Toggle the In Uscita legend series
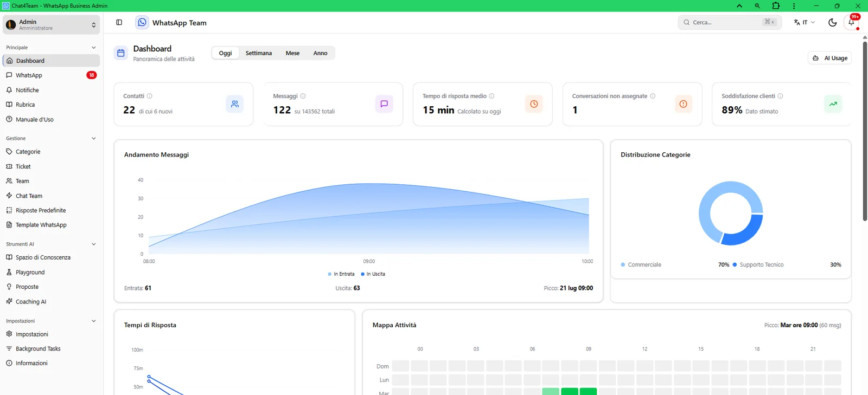This screenshot has height=395, width=868. point(373,274)
